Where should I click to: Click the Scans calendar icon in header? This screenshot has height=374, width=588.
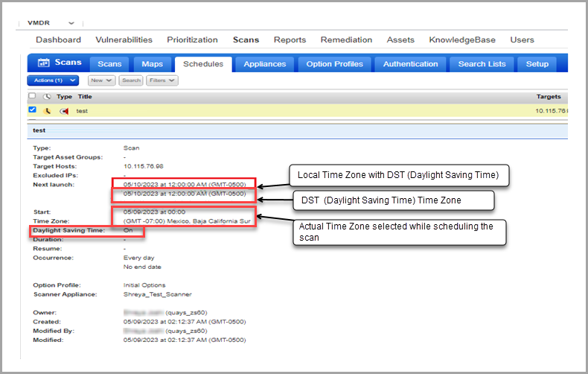click(43, 64)
